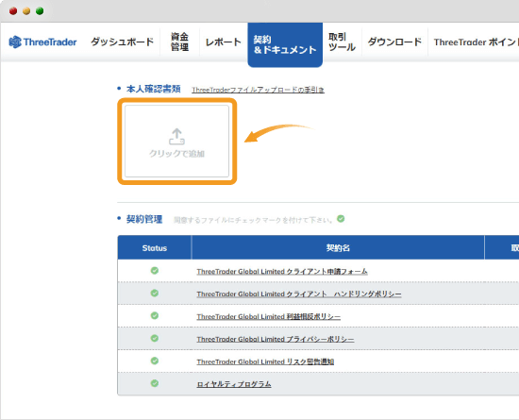Select the 契約&ドキュメント tab

click(x=285, y=44)
